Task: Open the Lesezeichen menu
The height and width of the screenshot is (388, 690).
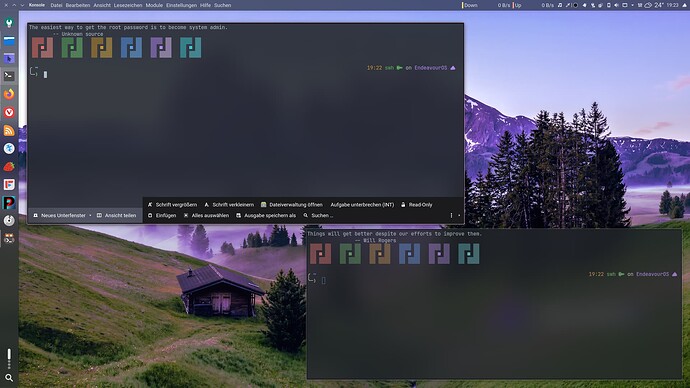Action: point(128,5)
